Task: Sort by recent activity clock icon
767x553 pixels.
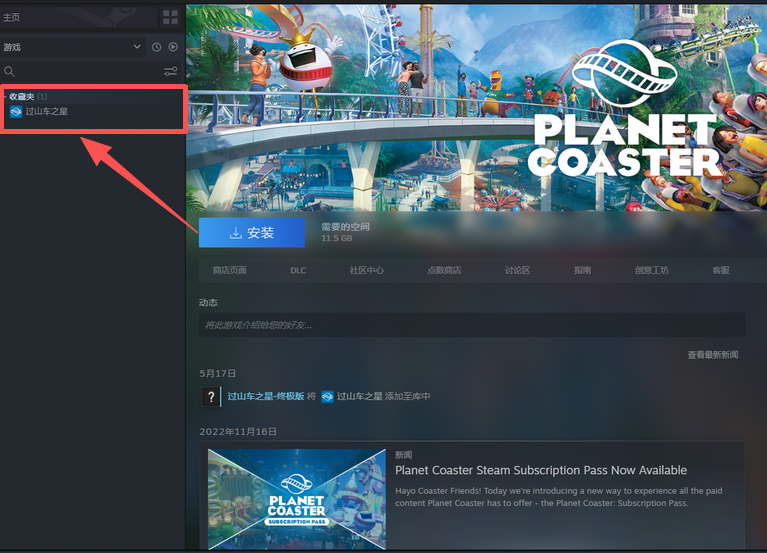Action: click(x=157, y=47)
